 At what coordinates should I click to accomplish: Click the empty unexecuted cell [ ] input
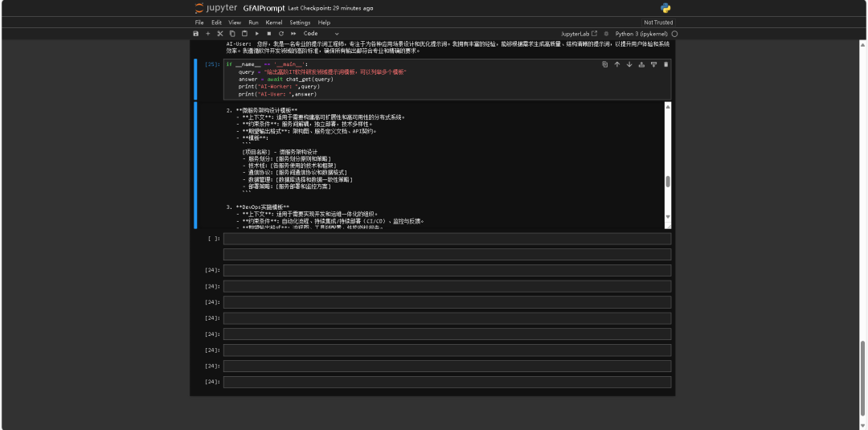[x=448, y=239]
